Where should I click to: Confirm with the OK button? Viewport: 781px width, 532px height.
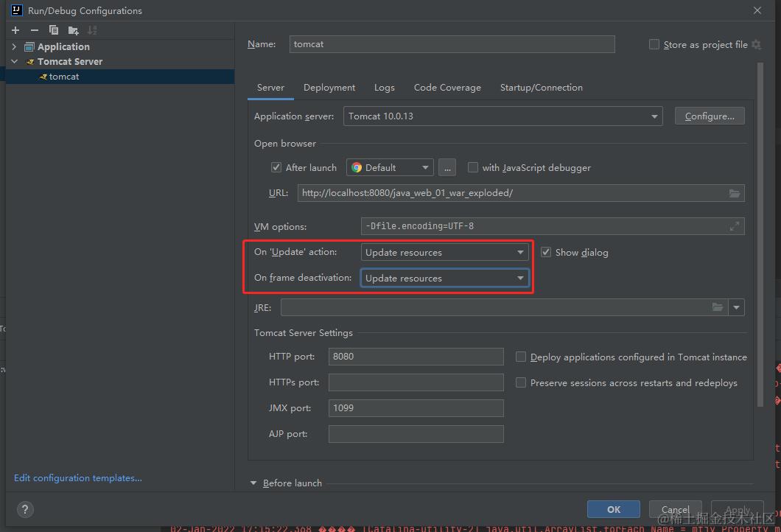[614, 509]
